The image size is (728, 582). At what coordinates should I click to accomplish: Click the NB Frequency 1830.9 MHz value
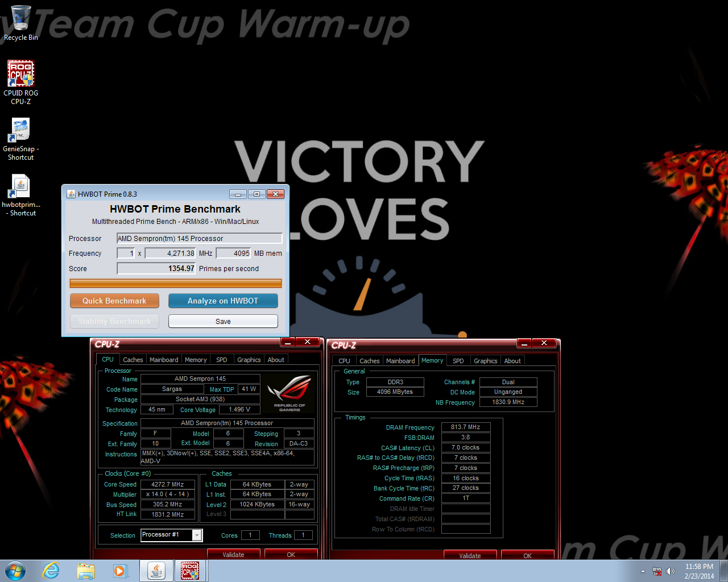pyautogui.click(x=508, y=402)
